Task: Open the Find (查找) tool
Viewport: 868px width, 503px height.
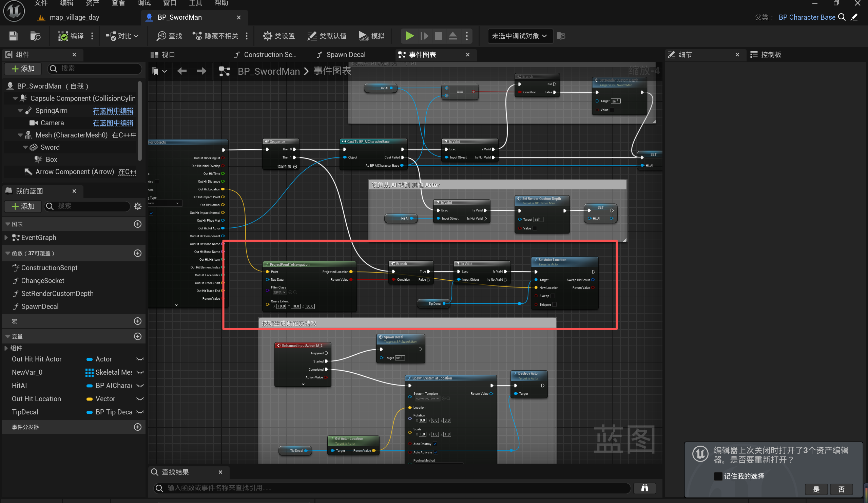Action: click(x=169, y=36)
